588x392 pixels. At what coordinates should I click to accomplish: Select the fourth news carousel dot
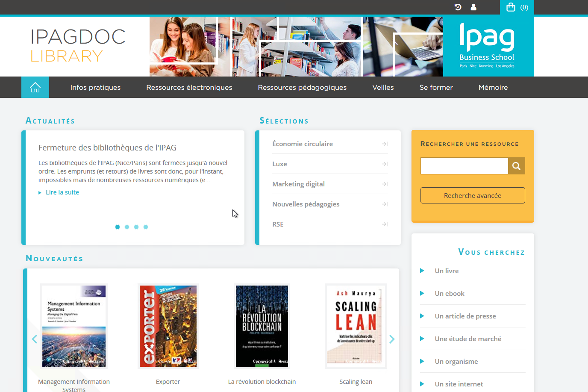coord(146,227)
